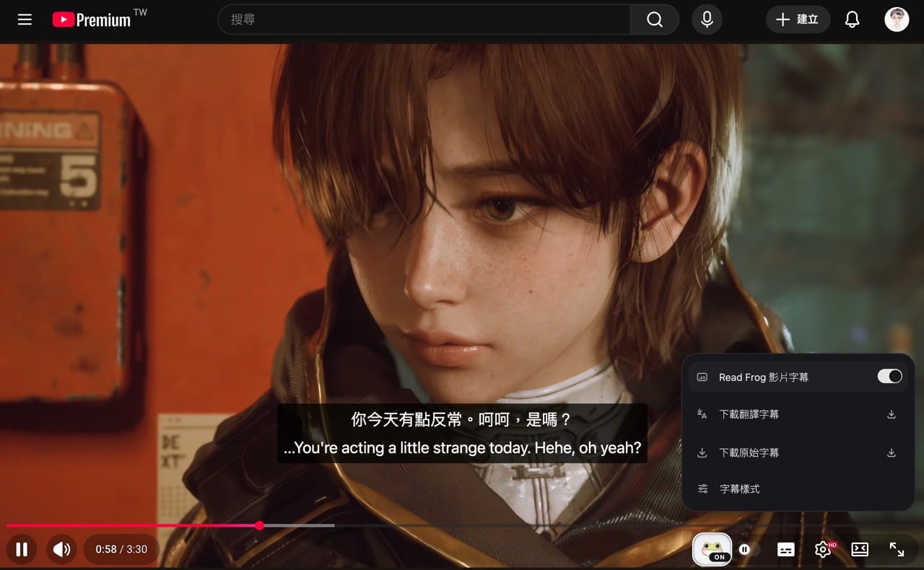Toggle YouTube closed captions button
This screenshot has width=924, height=570.
coord(786,550)
